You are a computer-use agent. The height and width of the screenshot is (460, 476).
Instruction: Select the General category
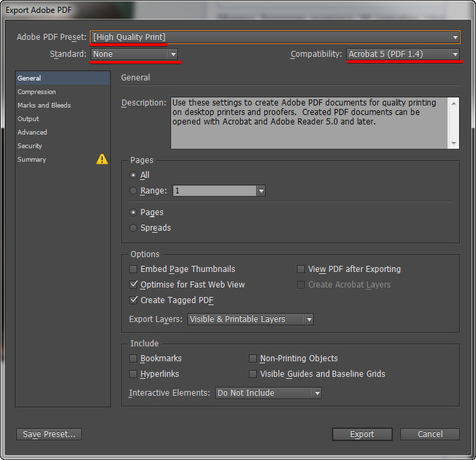pos(63,78)
